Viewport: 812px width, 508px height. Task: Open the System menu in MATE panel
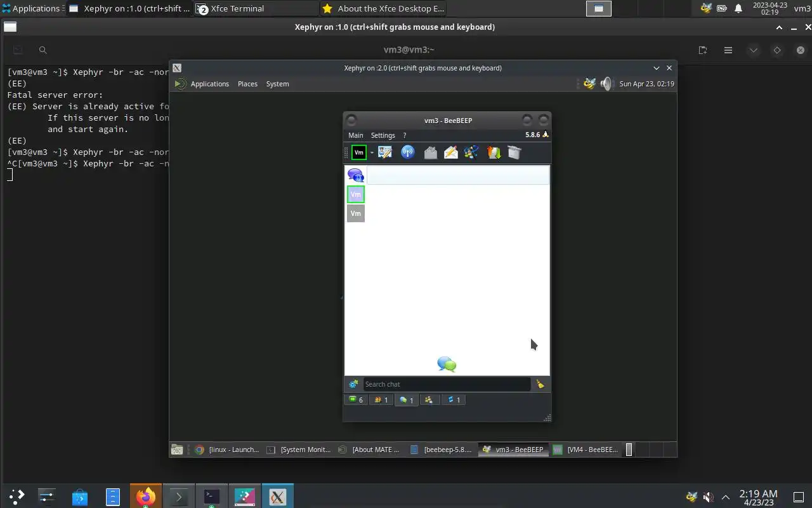pyautogui.click(x=277, y=84)
